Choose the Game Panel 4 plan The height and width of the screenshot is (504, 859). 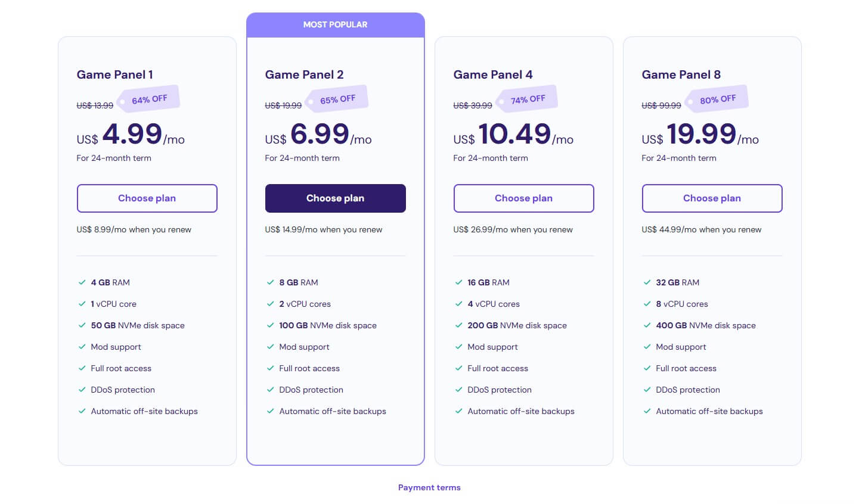(x=524, y=198)
